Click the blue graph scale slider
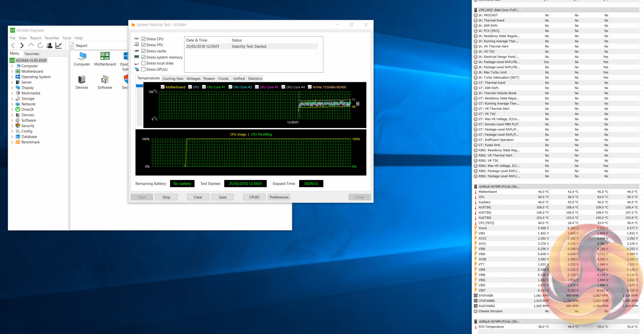 pos(139,86)
